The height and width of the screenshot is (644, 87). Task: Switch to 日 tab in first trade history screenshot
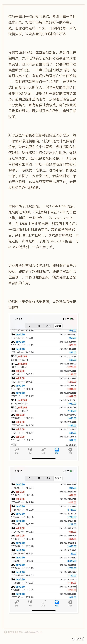pos(29,326)
